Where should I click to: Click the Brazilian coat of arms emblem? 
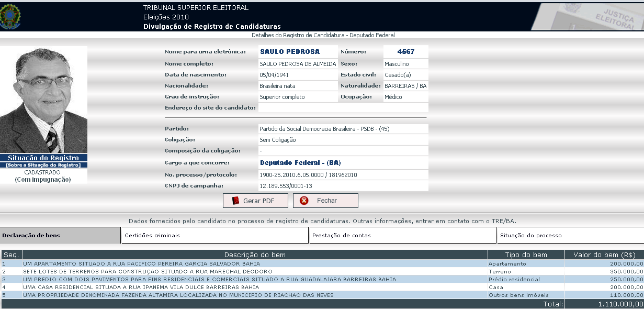[x=10, y=16]
